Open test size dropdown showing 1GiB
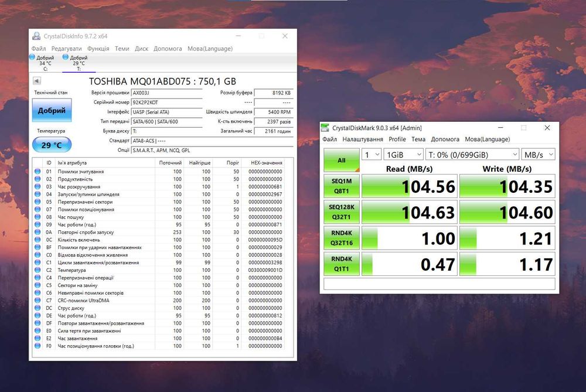The image size is (586, 392). click(404, 155)
